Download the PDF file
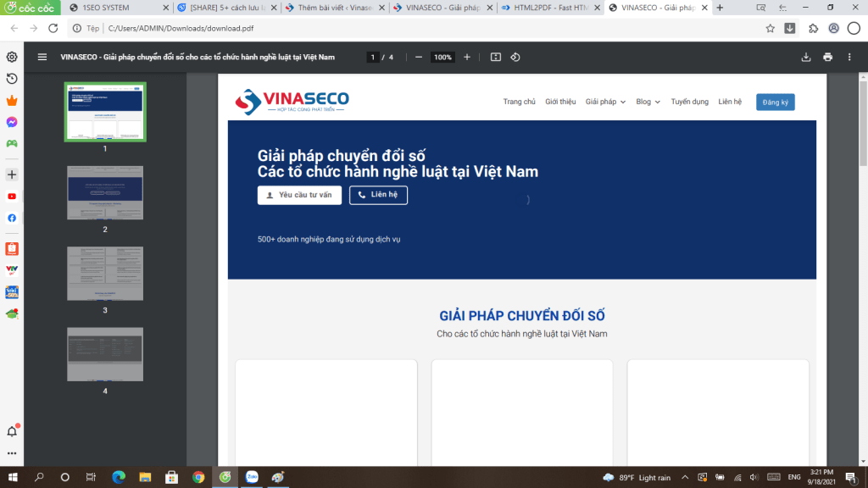 [806, 57]
